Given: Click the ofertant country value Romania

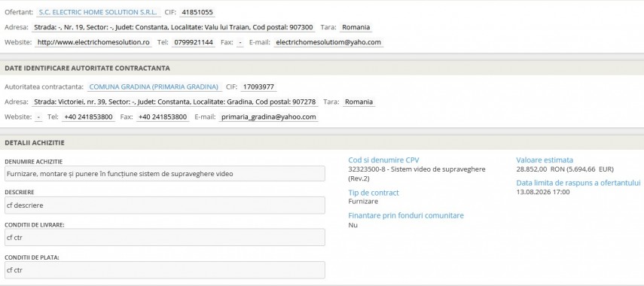Looking at the screenshot, I should click(356, 28).
